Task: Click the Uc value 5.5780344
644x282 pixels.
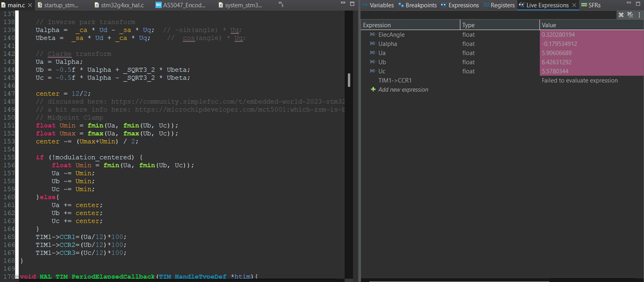Action: pos(555,71)
